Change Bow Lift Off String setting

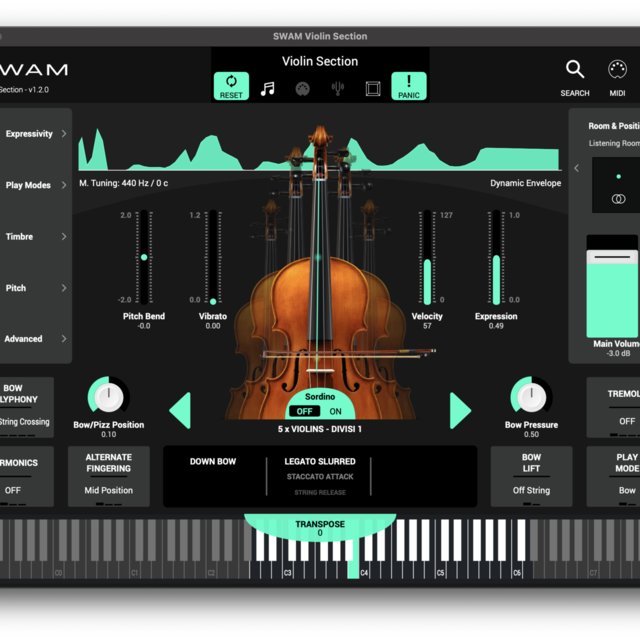[x=531, y=490]
